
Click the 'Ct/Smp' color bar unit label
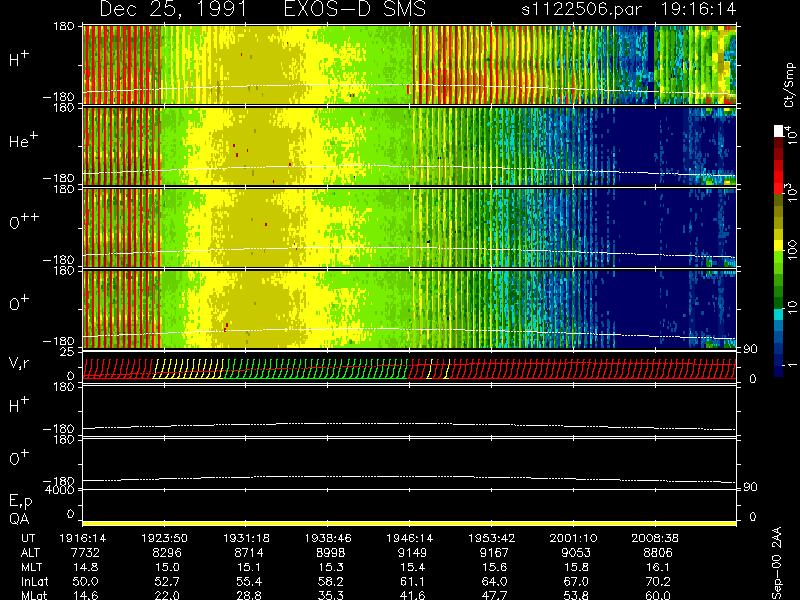tap(789, 85)
